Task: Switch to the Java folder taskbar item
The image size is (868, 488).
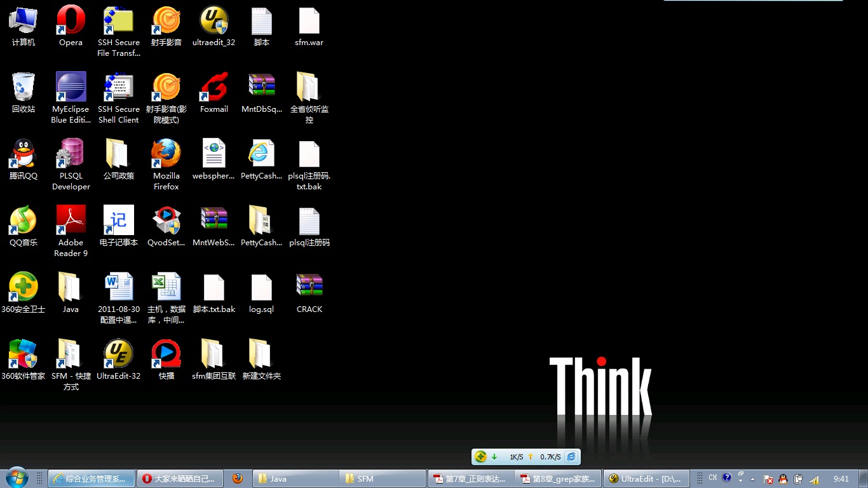Action: coord(295,478)
